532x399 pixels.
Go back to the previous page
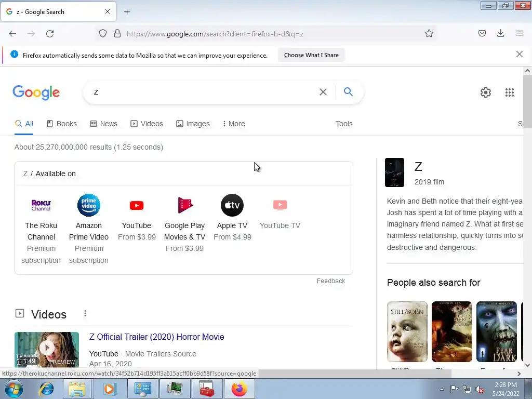pyautogui.click(x=12, y=34)
